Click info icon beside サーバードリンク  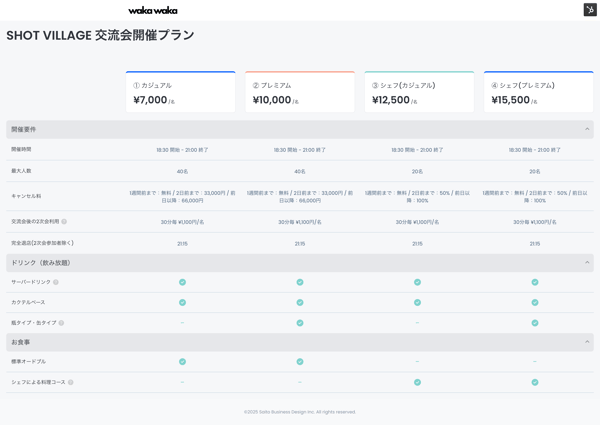point(56,282)
